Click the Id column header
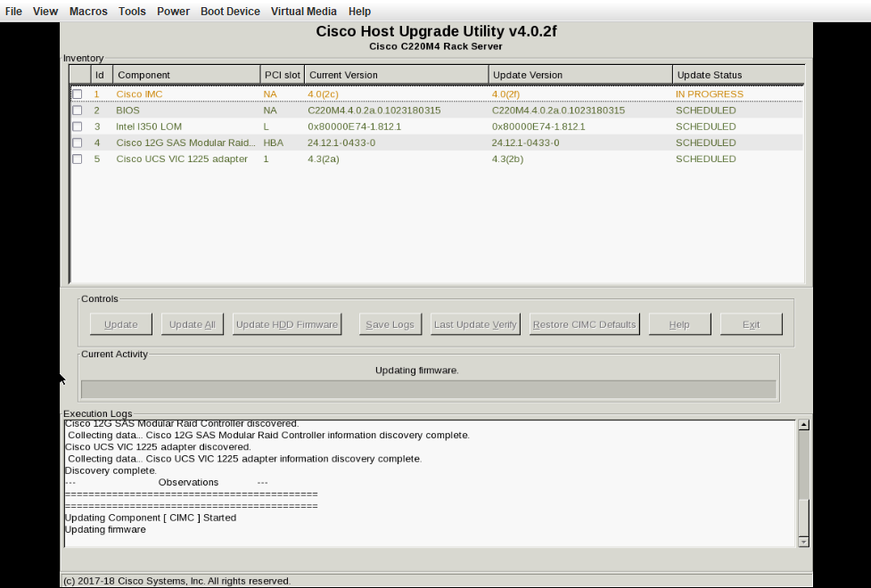This screenshot has height=588, width=871. [x=102, y=75]
